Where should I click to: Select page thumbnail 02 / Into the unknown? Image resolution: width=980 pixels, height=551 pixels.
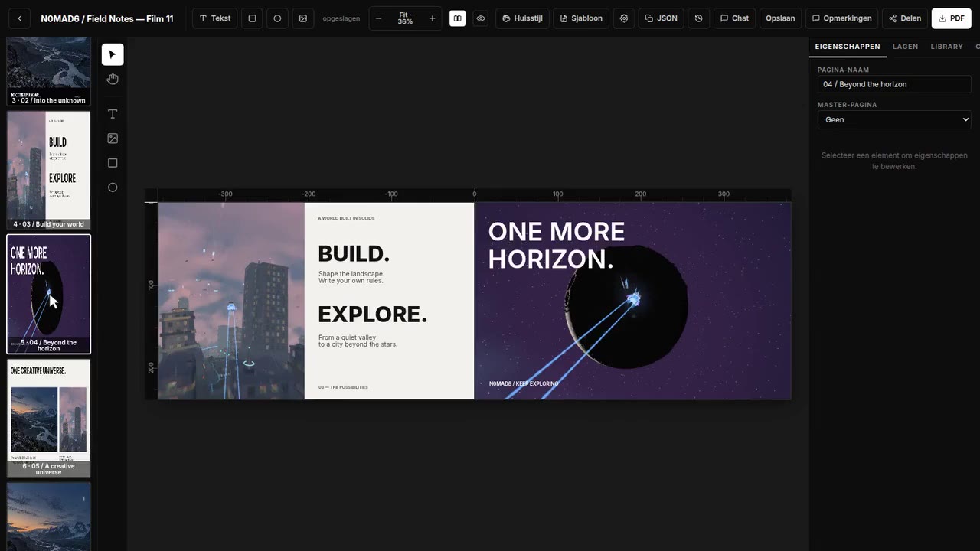tap(48, 70)
